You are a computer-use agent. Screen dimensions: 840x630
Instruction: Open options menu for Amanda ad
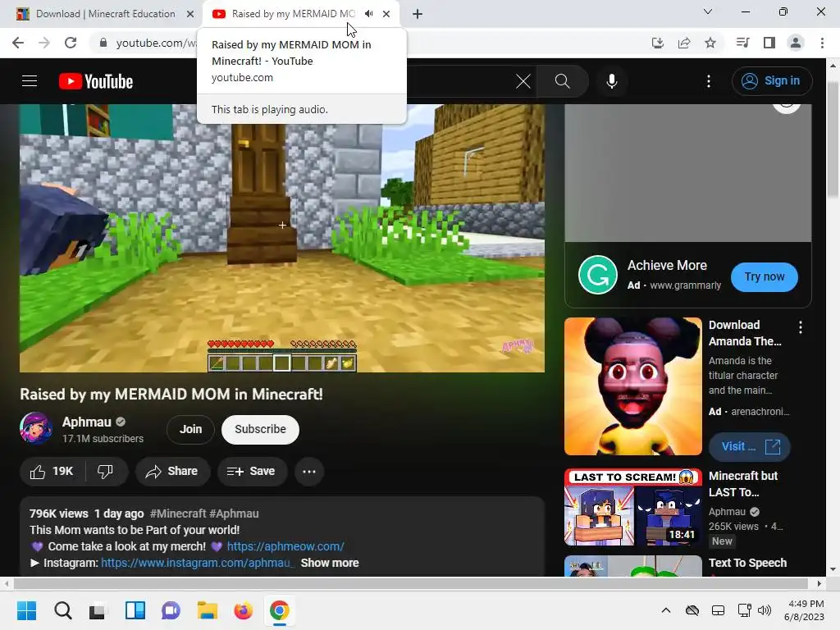[801, 327]
